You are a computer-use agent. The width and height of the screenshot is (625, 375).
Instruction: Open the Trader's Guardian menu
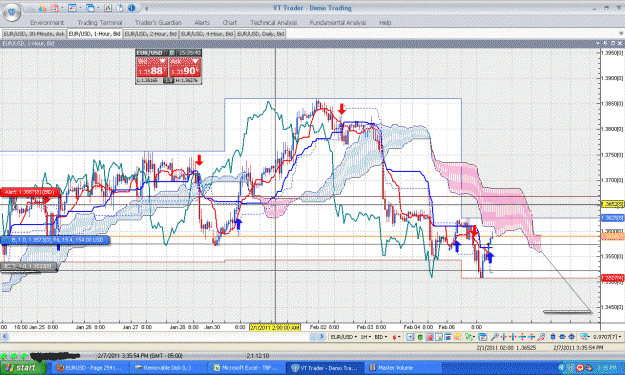coord(158,23)
